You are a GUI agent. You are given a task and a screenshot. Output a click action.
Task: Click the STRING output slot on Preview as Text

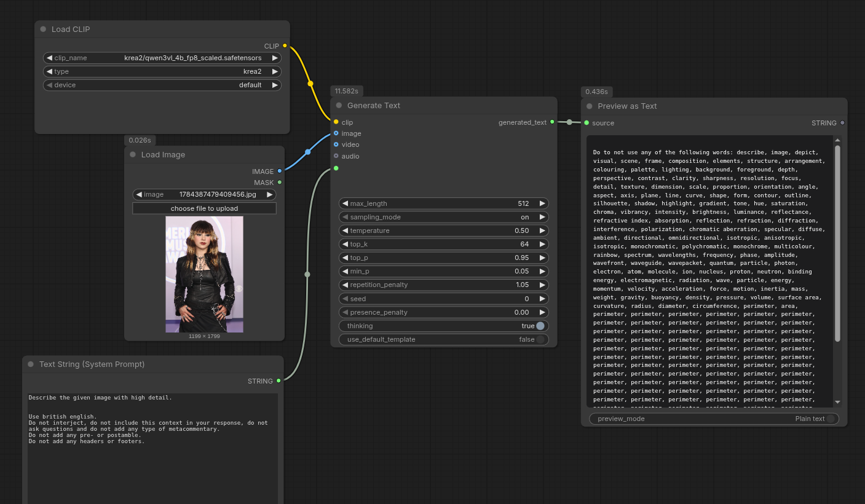(842, 122)
